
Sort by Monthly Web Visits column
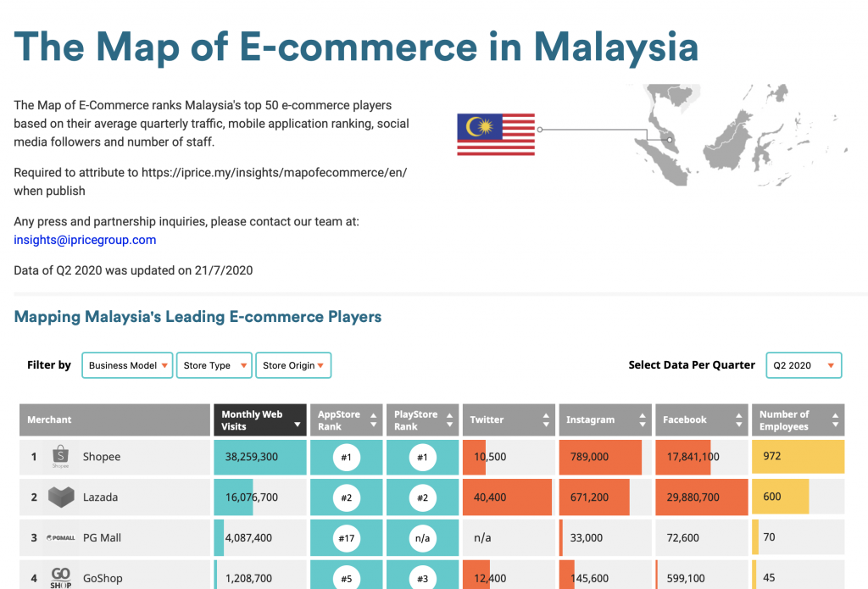point(260,420)
